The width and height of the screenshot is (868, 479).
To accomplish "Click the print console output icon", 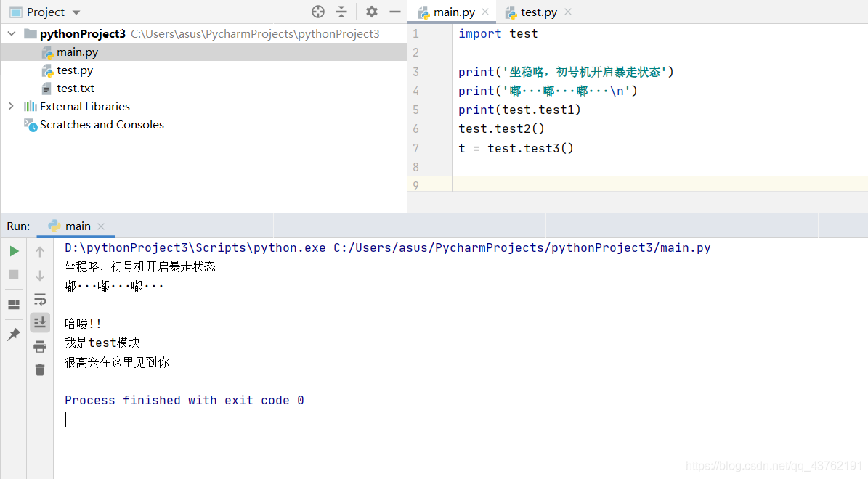I will pyautogui.click(x=40, y=347).
